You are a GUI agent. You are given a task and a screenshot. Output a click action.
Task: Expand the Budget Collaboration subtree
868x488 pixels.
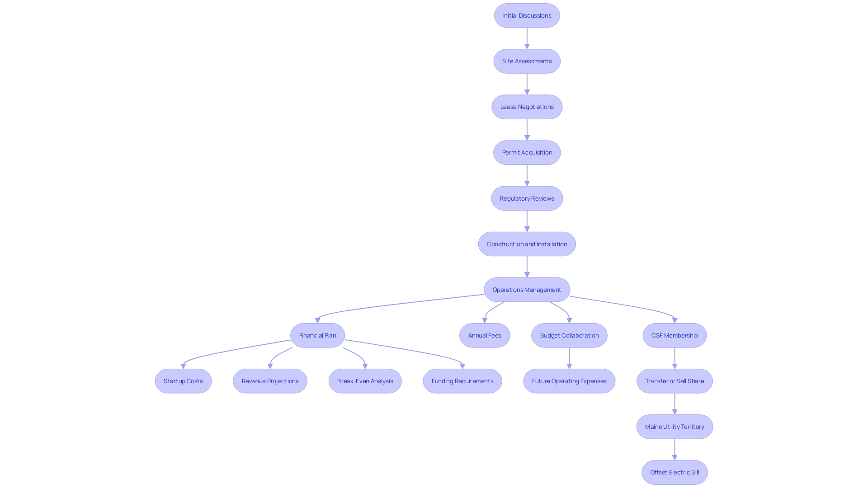click(569, 335)
